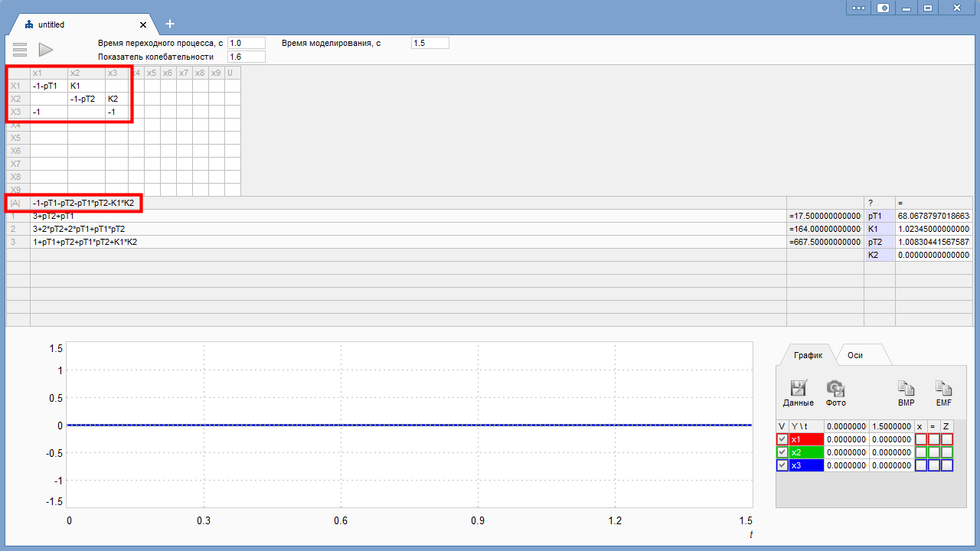Screen dimensions: 980x551
Task: Click the pT1 value 68.0678797018663
Action: point(934,216)
